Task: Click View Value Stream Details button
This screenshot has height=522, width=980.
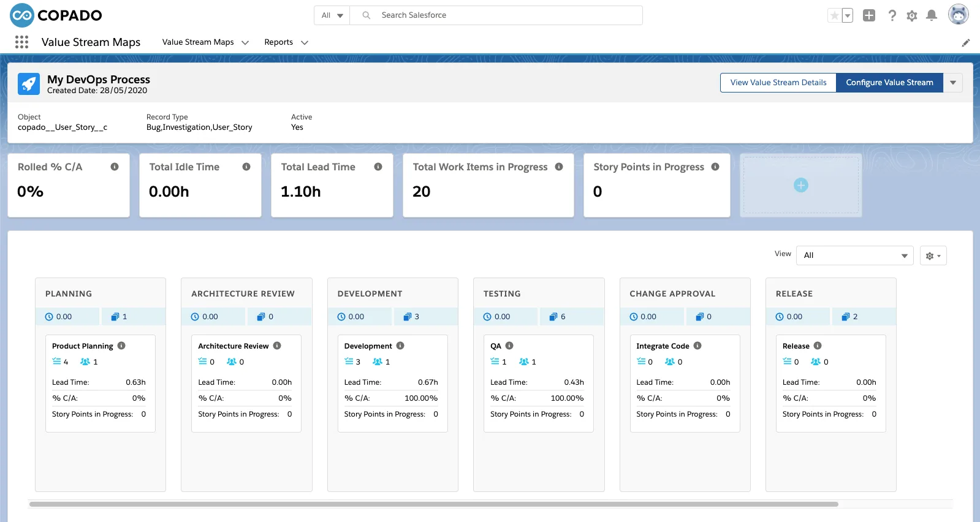Action: coord(778,83)
